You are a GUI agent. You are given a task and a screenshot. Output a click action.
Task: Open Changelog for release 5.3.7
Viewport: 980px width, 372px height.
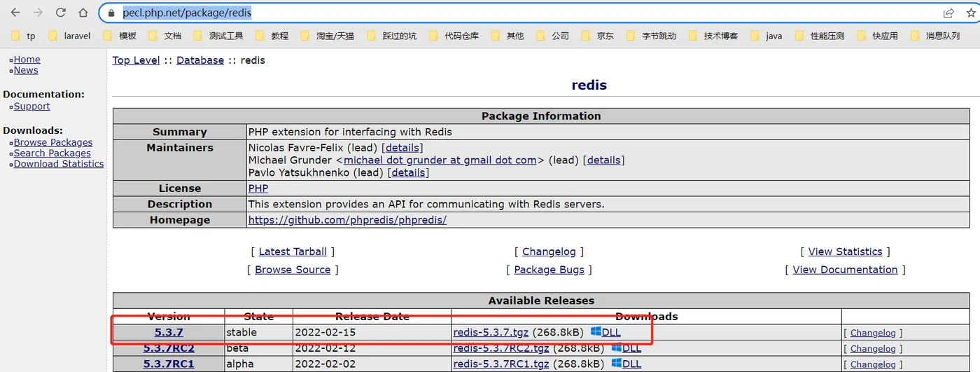coord(873,333)
